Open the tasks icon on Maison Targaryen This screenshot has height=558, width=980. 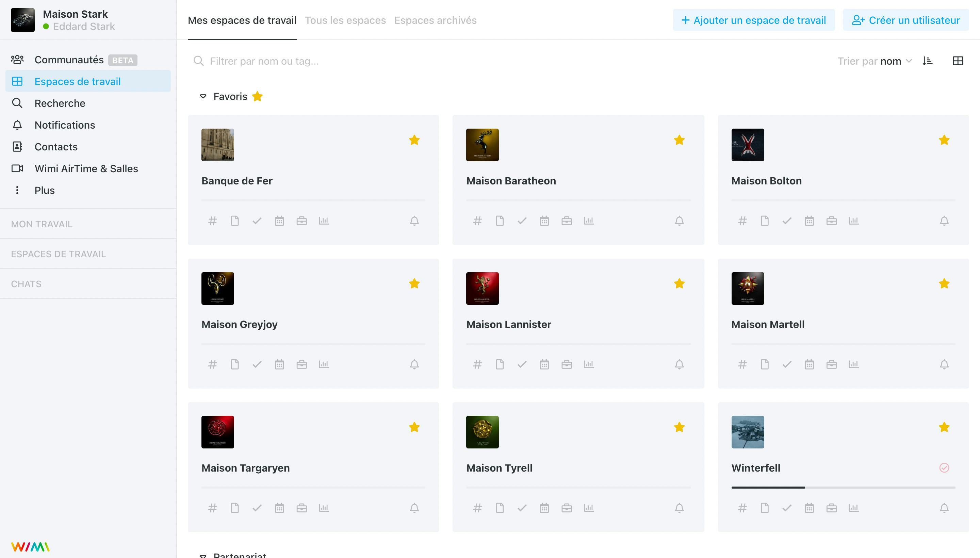point(257,508)
